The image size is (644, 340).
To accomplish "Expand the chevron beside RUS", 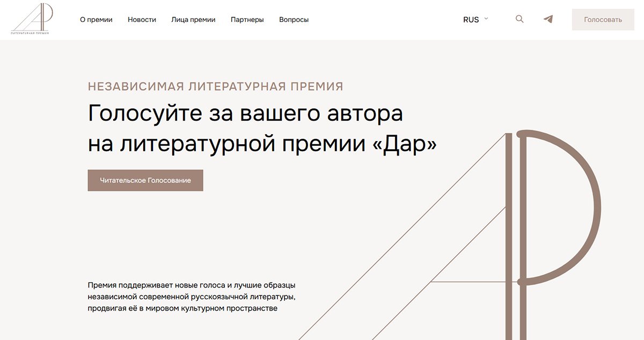I will click(486, 19).
